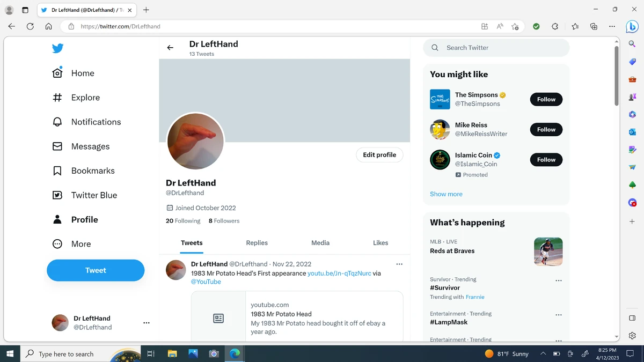Viewport: 644px width, 362px height.
Task: Open Dr LeftHand's profile picture
Action: (x=195, y=141)
